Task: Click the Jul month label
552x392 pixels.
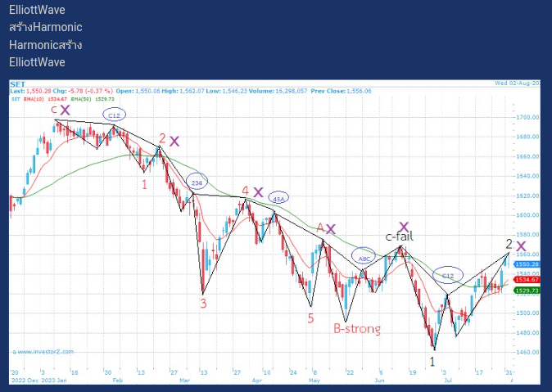Action: point(448,381)
